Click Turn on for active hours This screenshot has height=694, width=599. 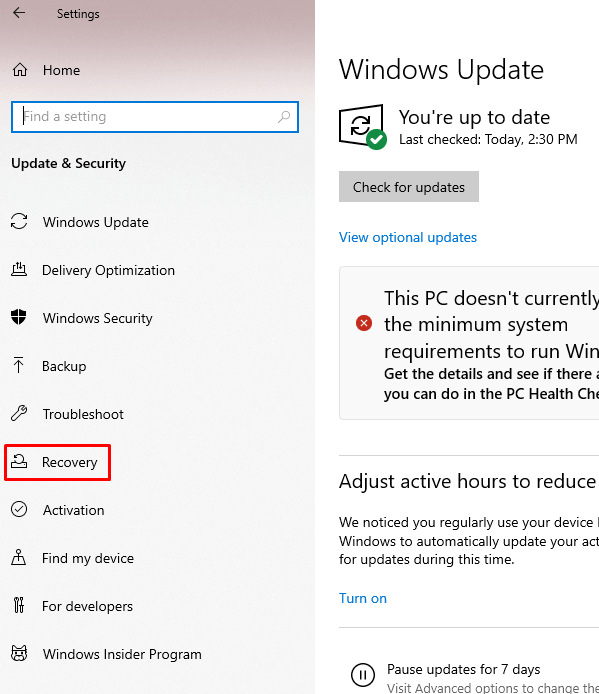click(x=363, y=598)
